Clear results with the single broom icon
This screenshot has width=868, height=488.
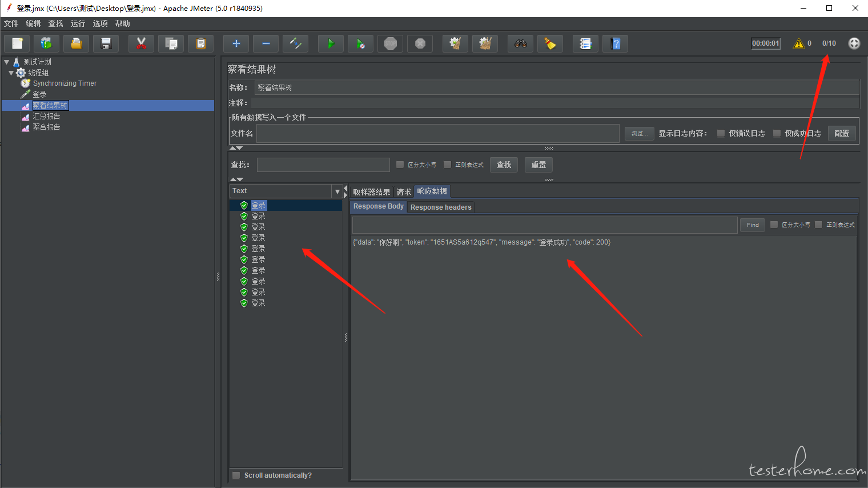point(455,43)
